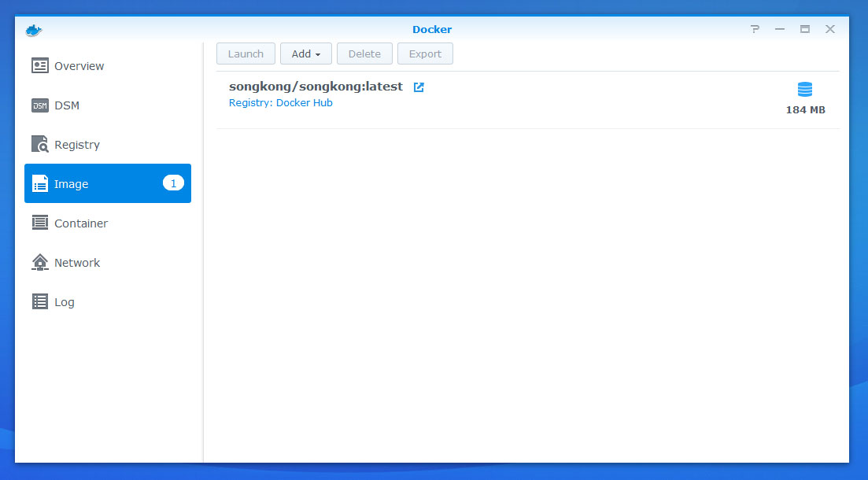Click the Export button
The width and height of the screenshot is (868, 480).
425,54
